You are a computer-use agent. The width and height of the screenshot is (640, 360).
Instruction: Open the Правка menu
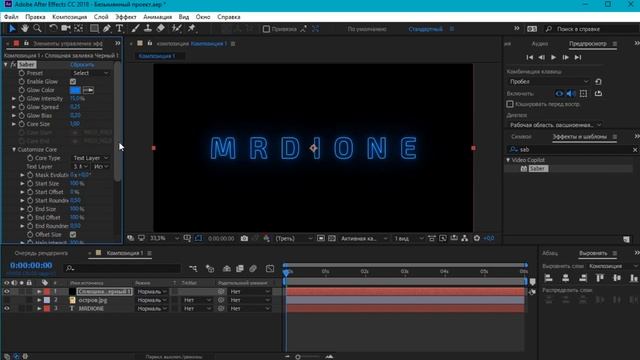click(x=35, y=17)
